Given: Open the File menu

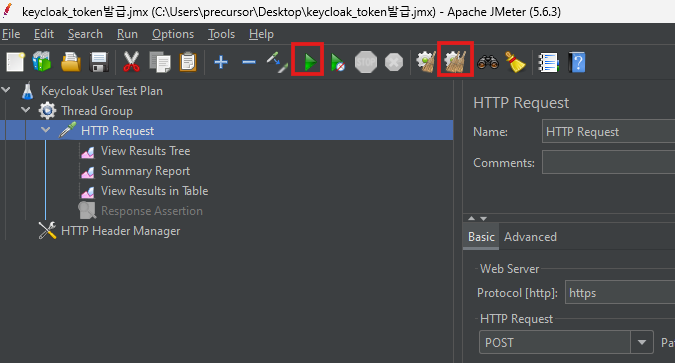Looking at the screenshot, I should pyautogui.click(x=11, y=34).
